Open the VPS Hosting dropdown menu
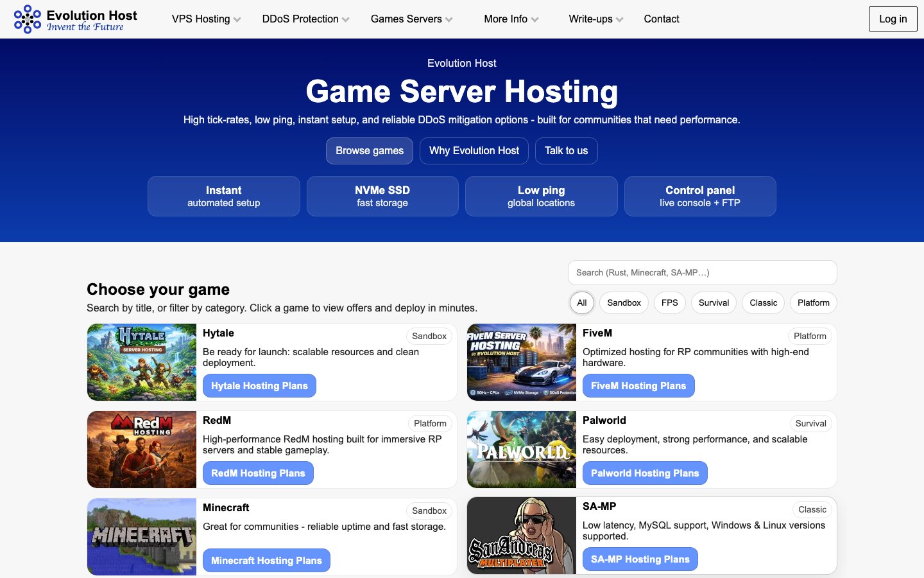The width and height of the screenshot is (924, 578). (206, 19)
